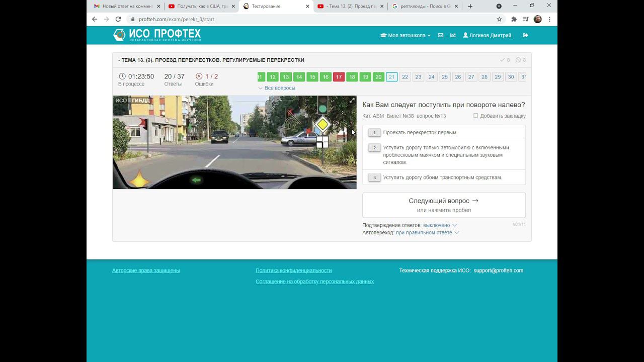The height and width of the screenshot is (362, 644).
Task: Jump to question 24
Action: [x=431, y=77]
